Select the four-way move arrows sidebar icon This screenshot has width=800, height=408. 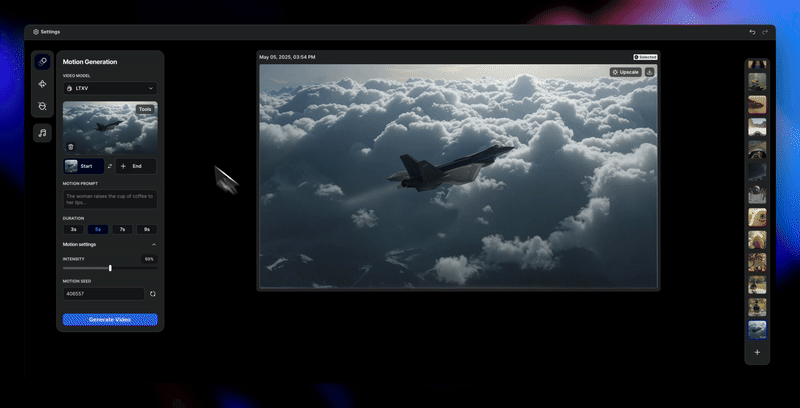pos(42,84)
